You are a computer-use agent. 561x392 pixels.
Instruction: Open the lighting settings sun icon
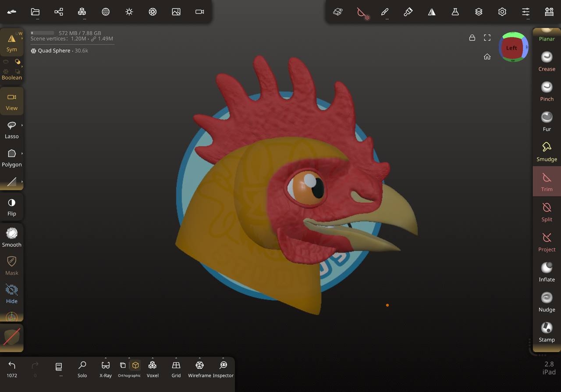click(x=129, y=12)
